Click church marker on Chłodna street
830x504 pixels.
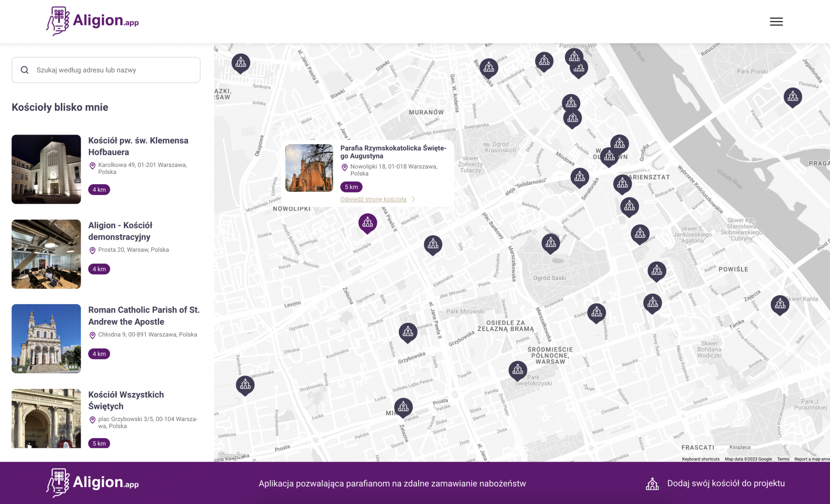point(408,332)
